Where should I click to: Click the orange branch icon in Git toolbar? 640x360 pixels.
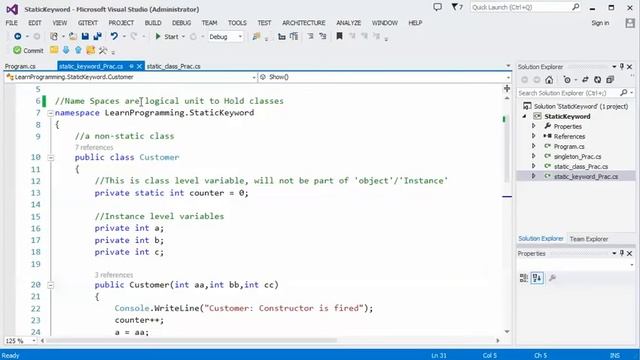[91, 50]
